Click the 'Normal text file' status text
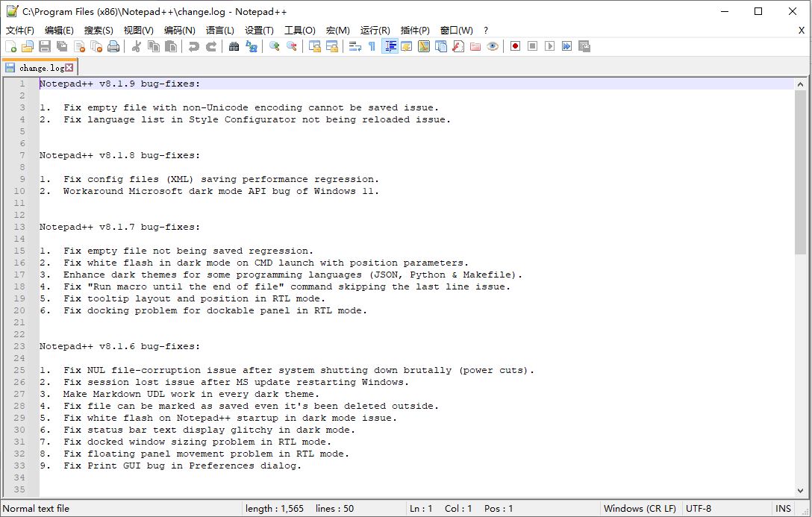This screenshot has width=812, height=517. click(36, 509)
